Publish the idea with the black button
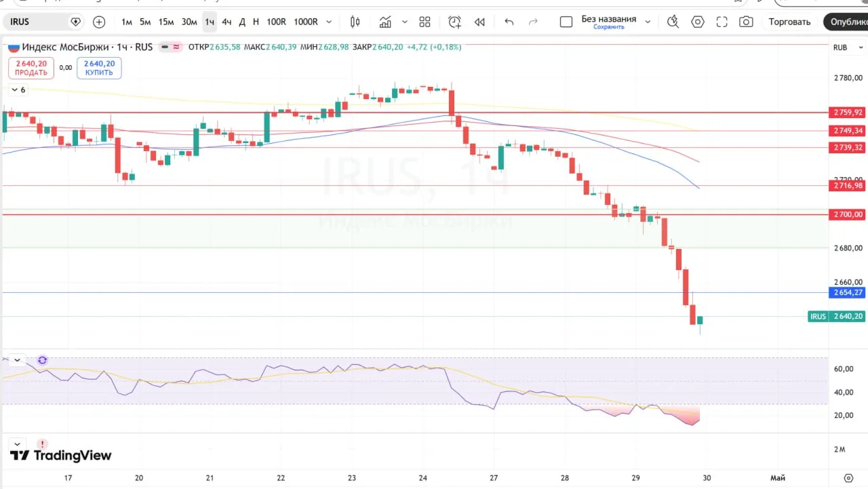This screenshot has width=868, height=489. tap(846, 22)
